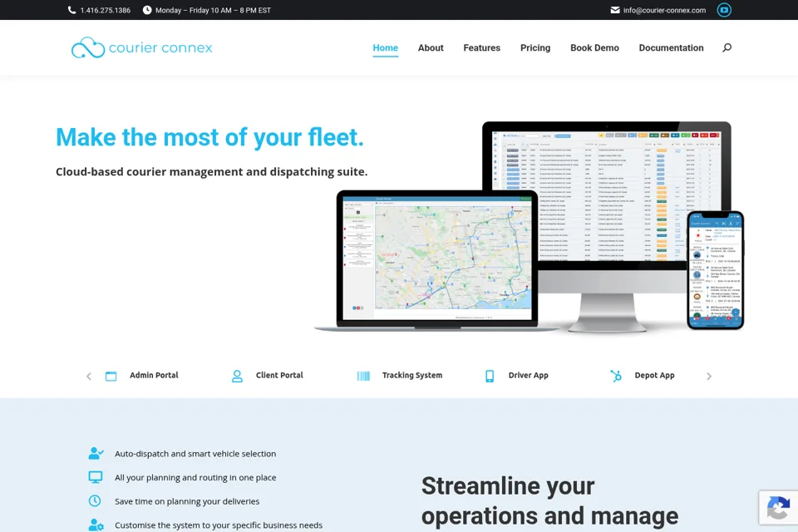Click the user gear customise icon
Viewport: 798px width, 532px height.
coord(96,525)
